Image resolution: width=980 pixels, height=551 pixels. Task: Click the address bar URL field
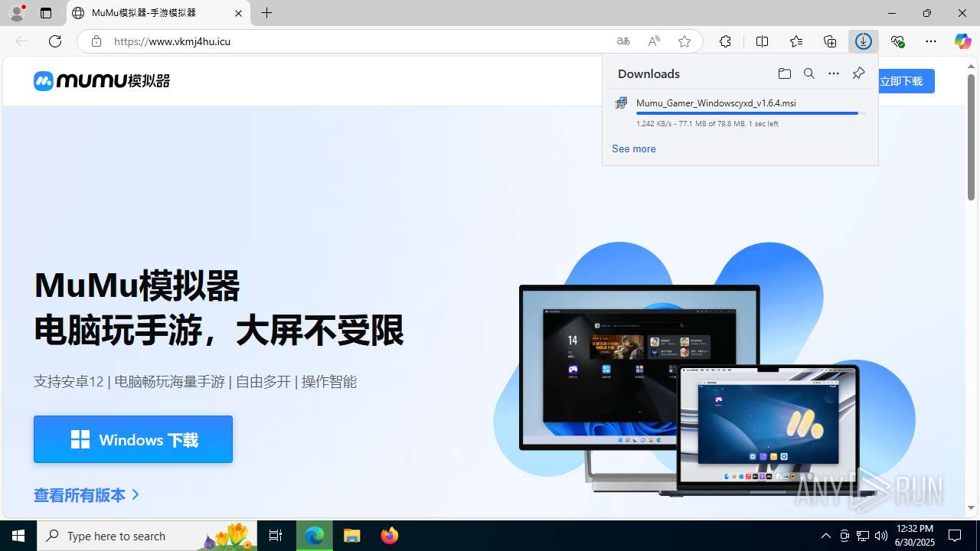pos(360,41)
